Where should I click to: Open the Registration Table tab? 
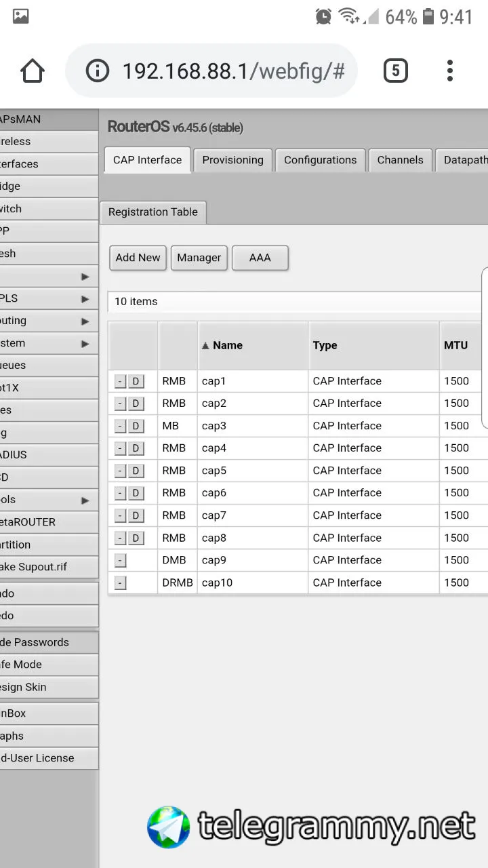click(152, 212)
